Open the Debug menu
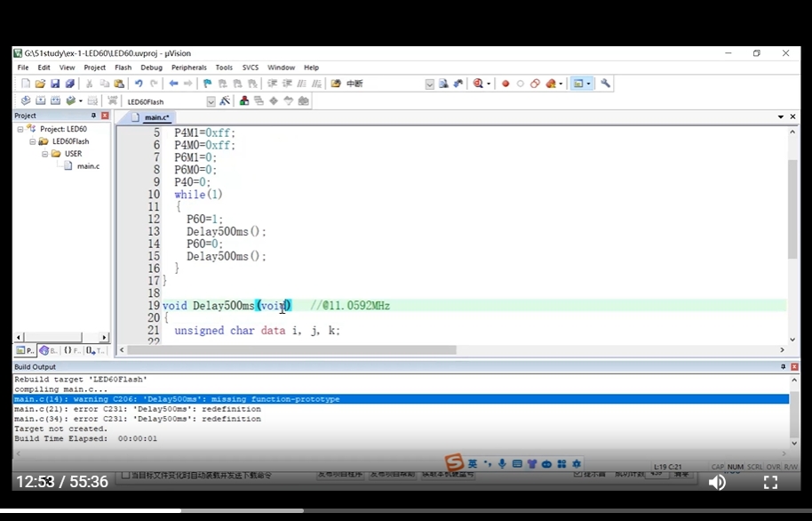The width and height of the screenshot is (812, 521). click(x=151, y=68)
